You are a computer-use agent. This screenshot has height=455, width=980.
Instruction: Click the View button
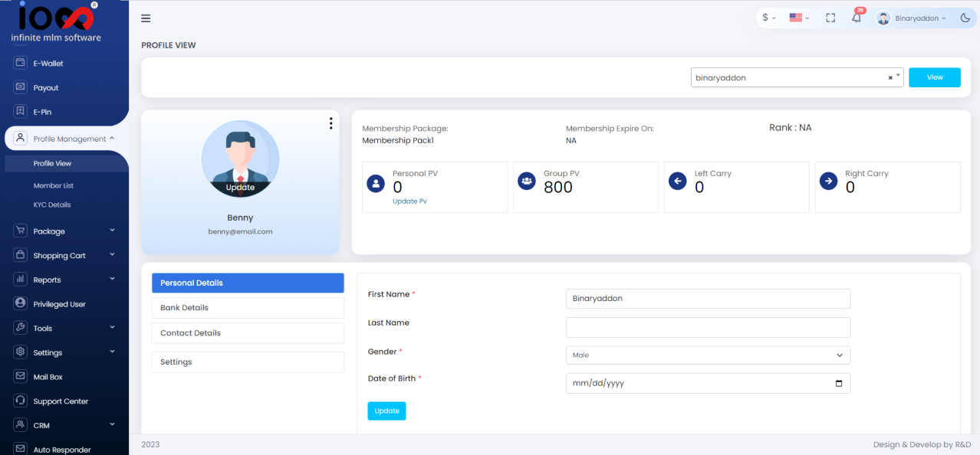coord(934,77)
